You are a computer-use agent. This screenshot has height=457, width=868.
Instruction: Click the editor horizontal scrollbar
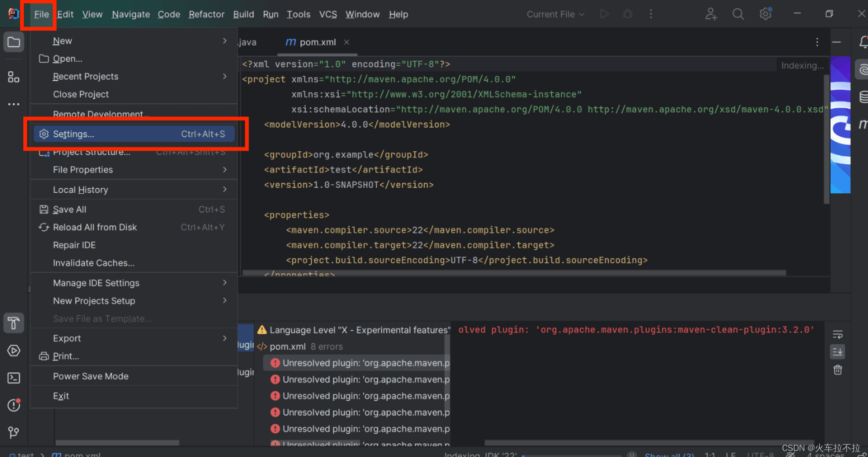[x=514, y=273]
